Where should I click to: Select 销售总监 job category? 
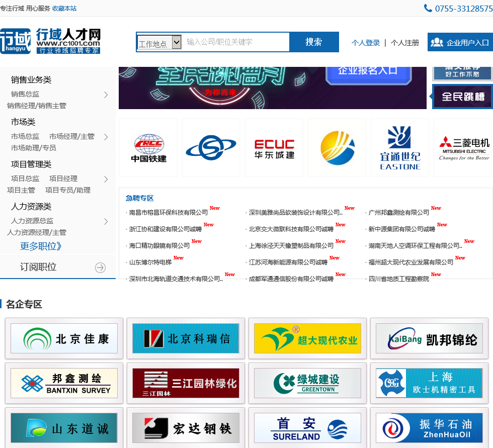[x=25, y=94]
